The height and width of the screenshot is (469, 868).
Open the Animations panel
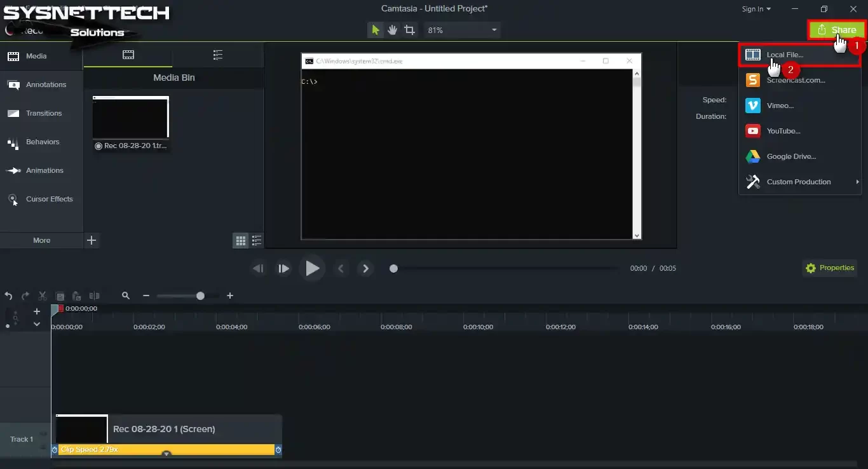tap(41, 170)
